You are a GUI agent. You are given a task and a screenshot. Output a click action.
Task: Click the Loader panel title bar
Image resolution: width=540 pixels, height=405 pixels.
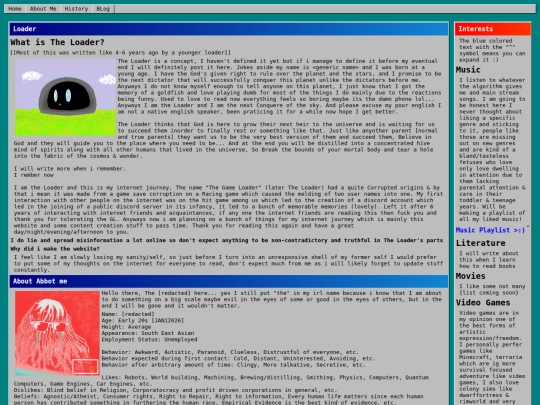(x=229, y=29)
